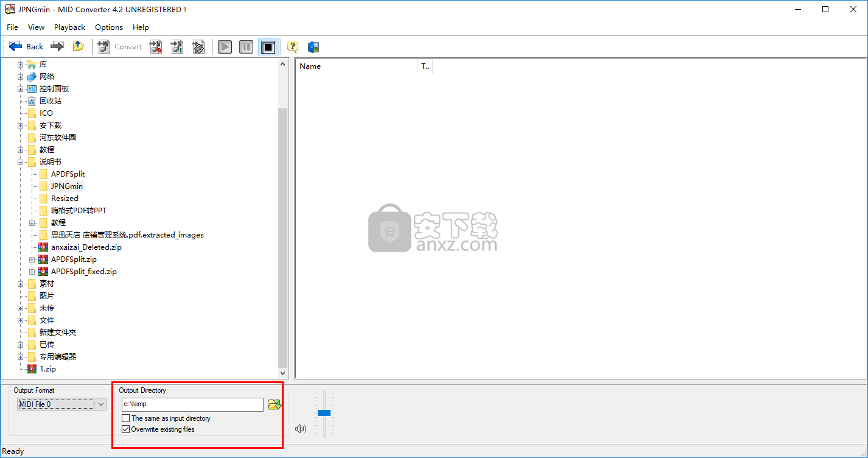Select the 已传 folder
868x458 pixels.
click(x=47, y=345)
